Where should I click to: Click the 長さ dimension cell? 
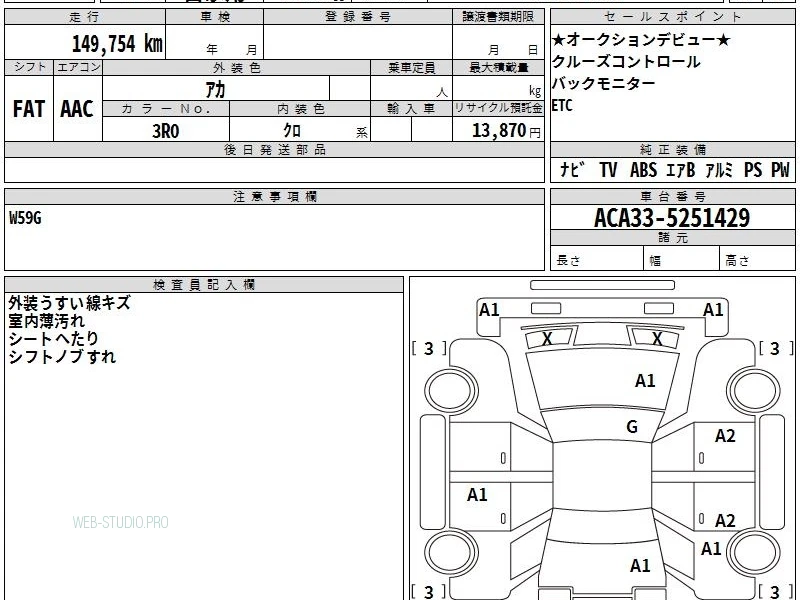tap(597, 259)
